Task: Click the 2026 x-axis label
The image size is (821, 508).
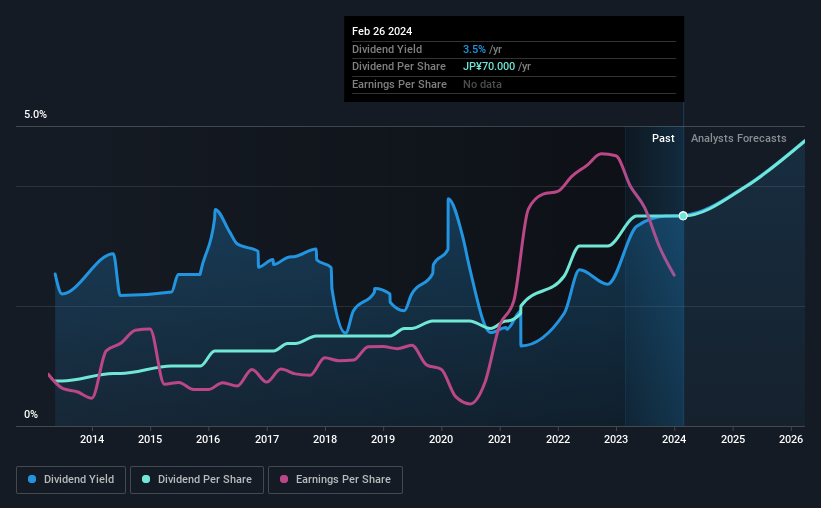Action: [791, 439]
